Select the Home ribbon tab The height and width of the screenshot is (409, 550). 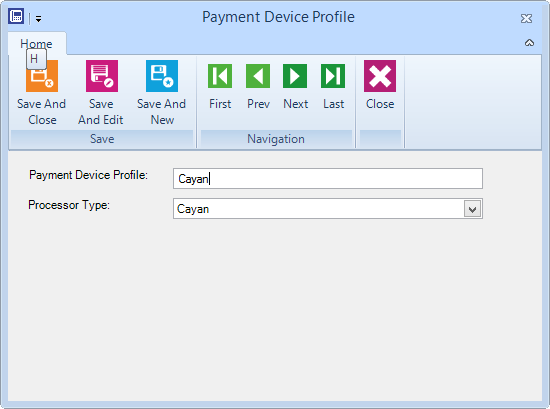pyautogui.click(x=36, y=44)
